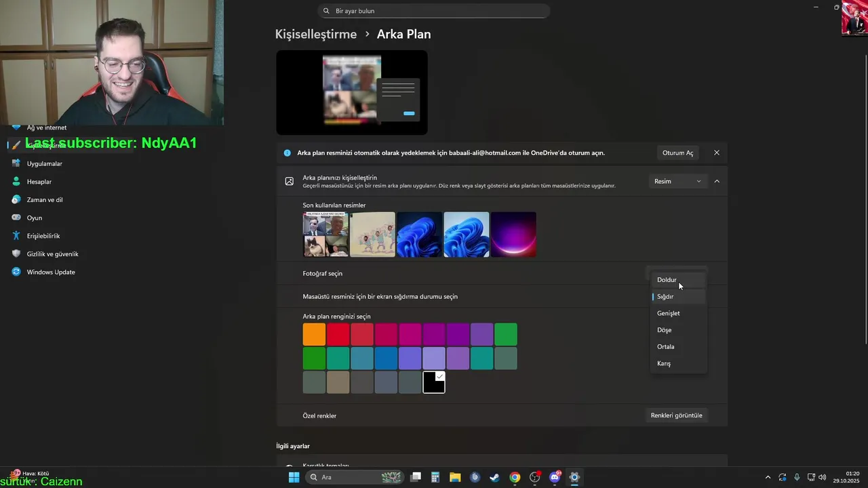Select light blue bloom wallpaper thumbnail
868x488 pixels.
(467, 235)
